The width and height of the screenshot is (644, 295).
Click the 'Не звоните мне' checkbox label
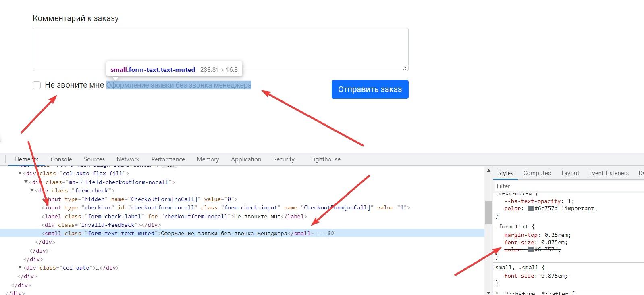(75, 85)
